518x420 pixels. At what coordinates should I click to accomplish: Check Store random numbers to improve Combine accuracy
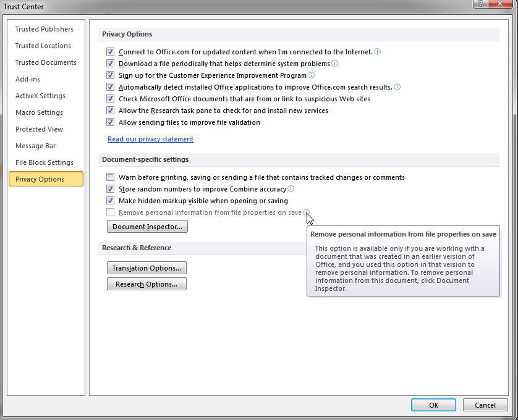pyautogui.click(x=110, y=189)
